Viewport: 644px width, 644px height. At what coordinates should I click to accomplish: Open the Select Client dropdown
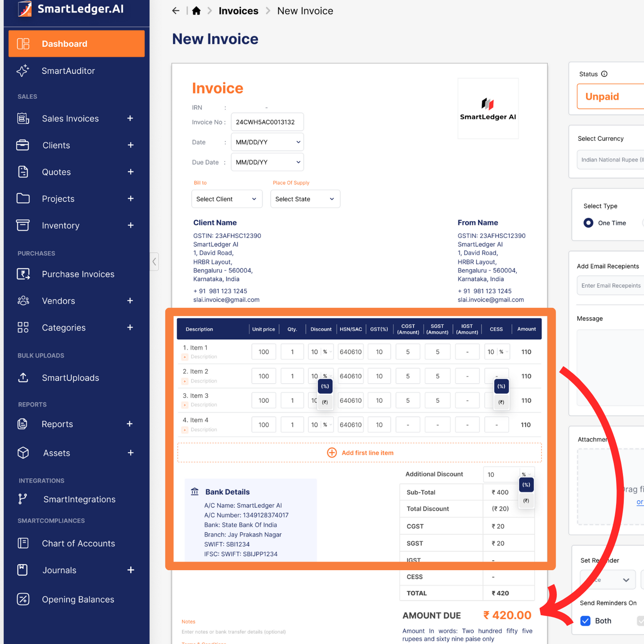(x=227, y=199)
